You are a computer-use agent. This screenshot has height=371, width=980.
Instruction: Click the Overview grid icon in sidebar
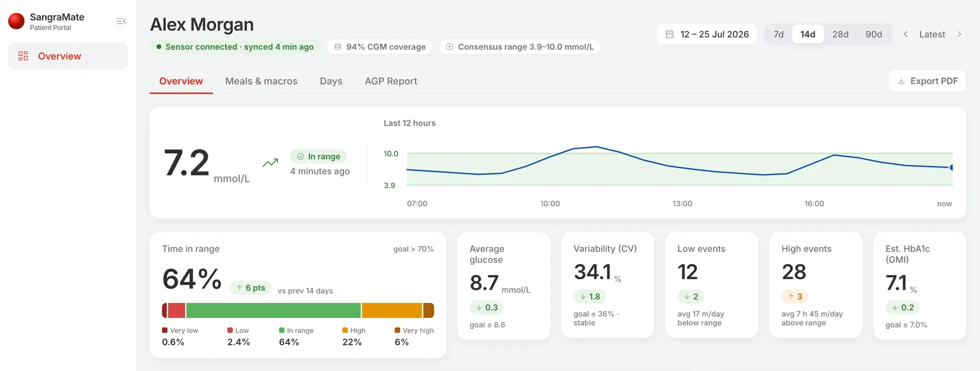click(23, 56)
